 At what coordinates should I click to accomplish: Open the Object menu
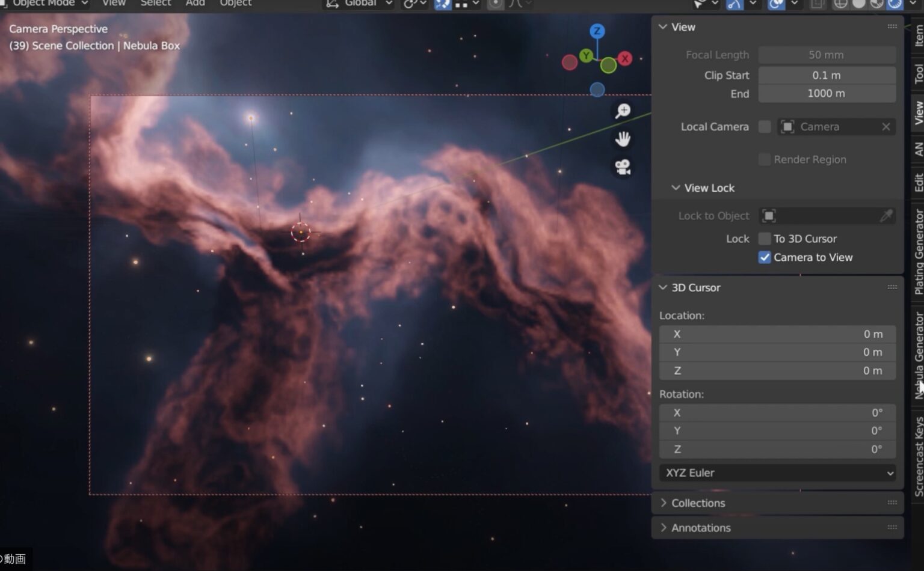point(235,4)
